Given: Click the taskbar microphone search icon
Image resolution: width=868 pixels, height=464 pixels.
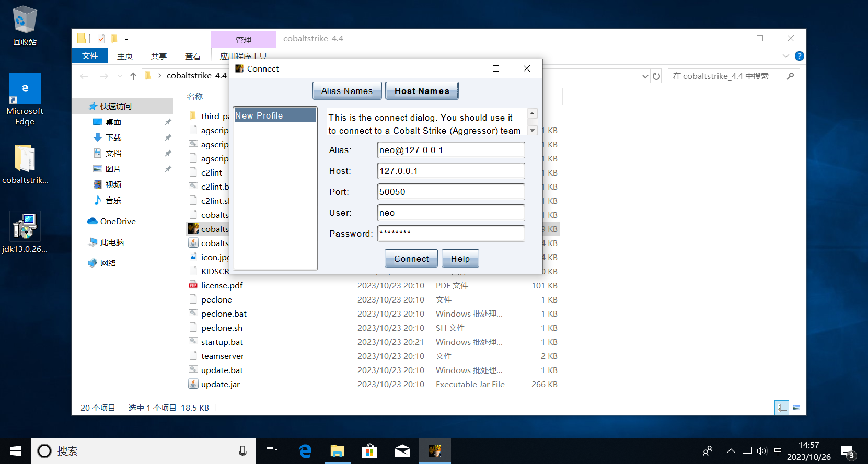Looking at the screenshot, I should 242,451.
